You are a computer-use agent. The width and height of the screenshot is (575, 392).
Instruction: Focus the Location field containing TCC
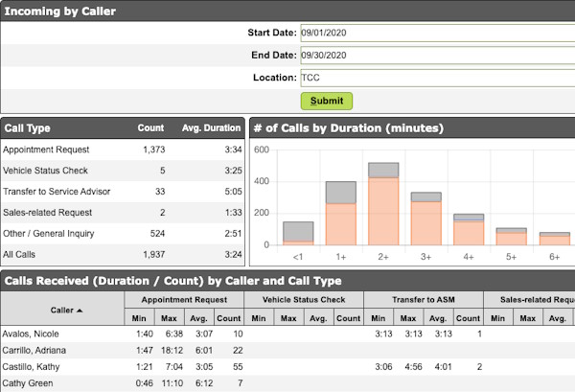436,78
